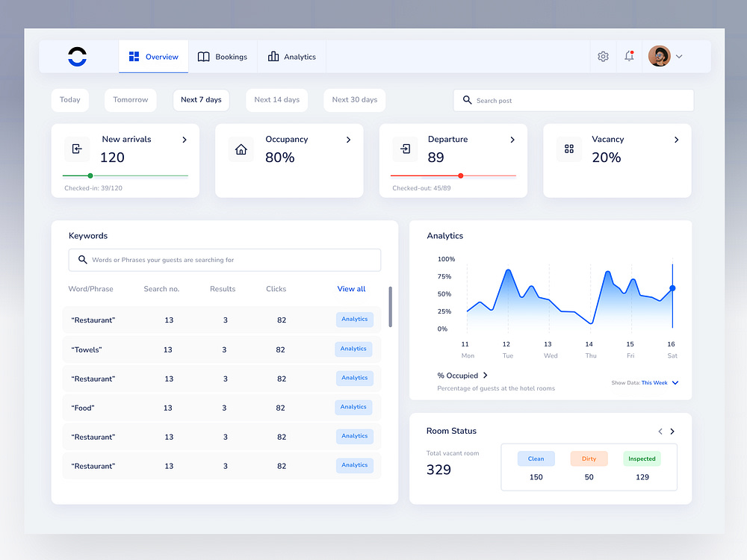Click the Search post input field
This screenshot has height=560, width=747.
coord(574,101)
